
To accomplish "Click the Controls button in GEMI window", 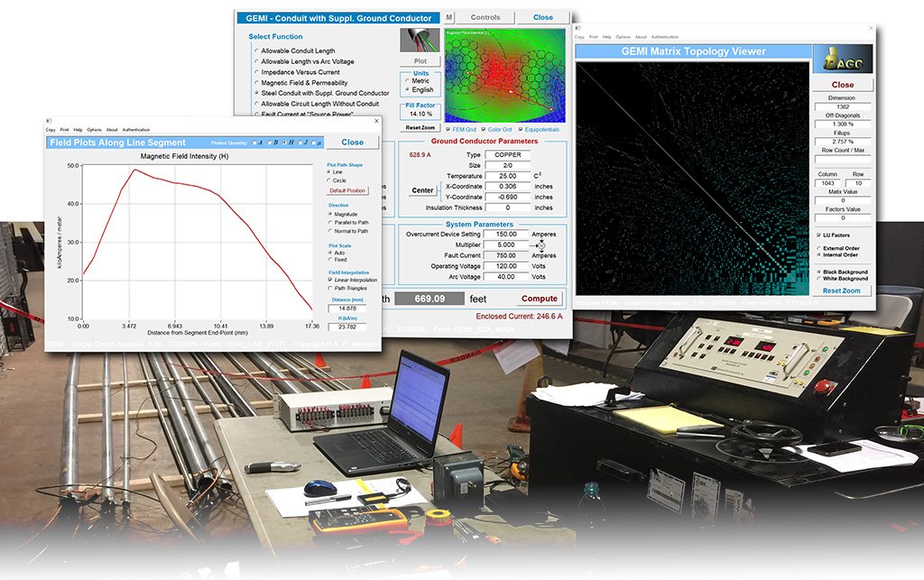I will coord(485,18).
